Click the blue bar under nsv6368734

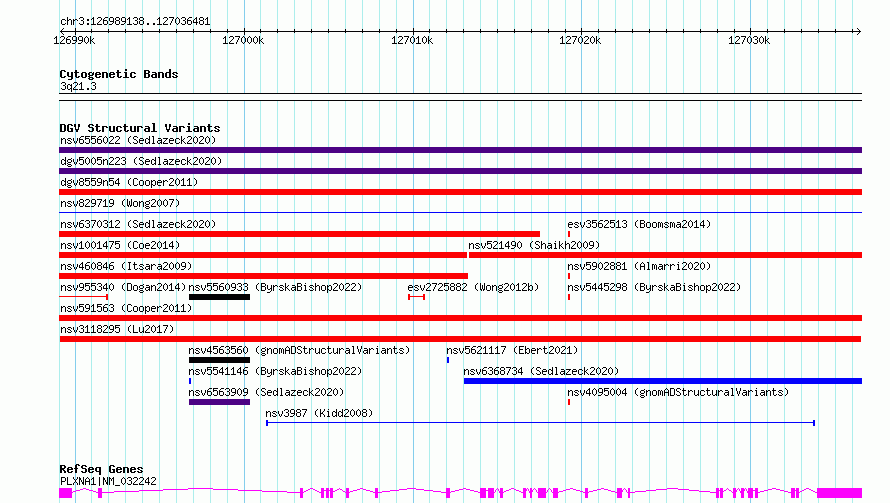663,381
